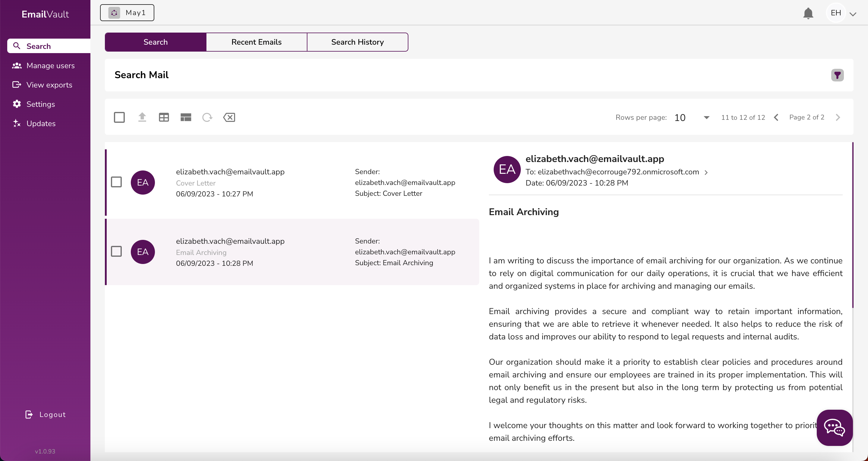
Task: Switch to the Recent Emails tab
Action: click(x=256, y=42)
